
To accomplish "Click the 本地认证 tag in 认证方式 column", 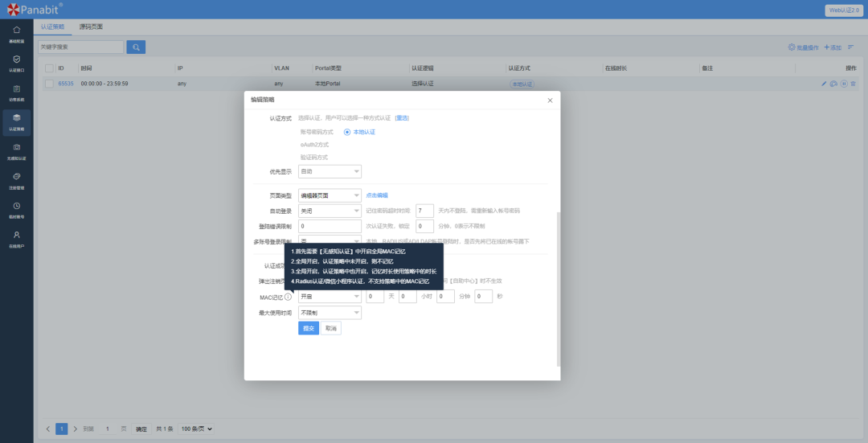I will [x=522, y=84].
